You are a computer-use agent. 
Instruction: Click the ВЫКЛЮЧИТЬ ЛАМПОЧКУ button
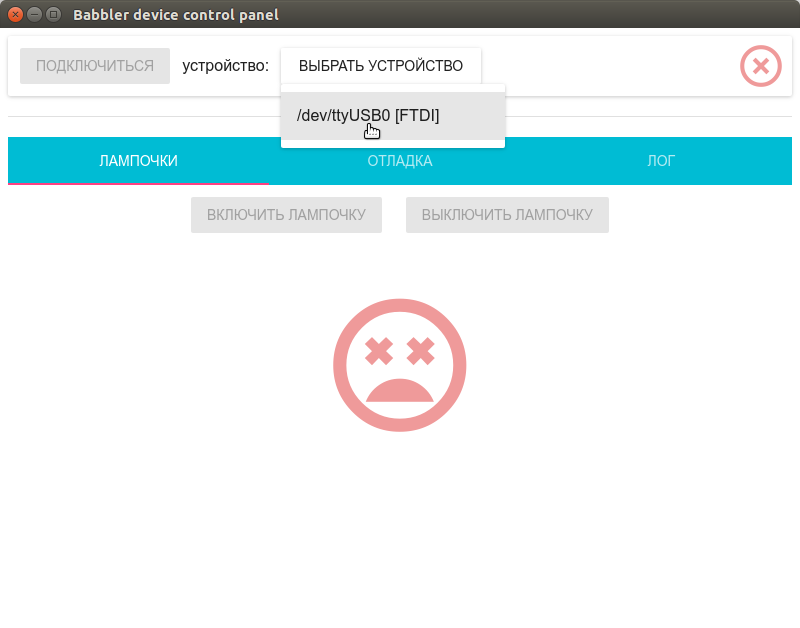pos(507,214)
